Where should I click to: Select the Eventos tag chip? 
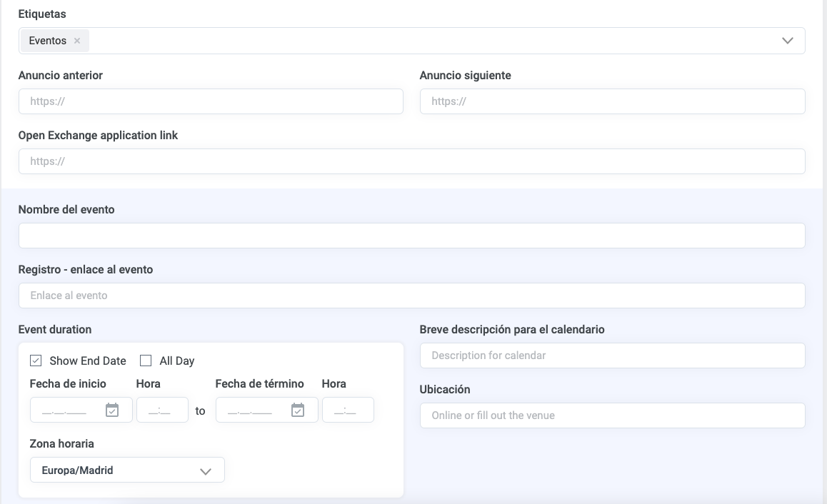48,41
